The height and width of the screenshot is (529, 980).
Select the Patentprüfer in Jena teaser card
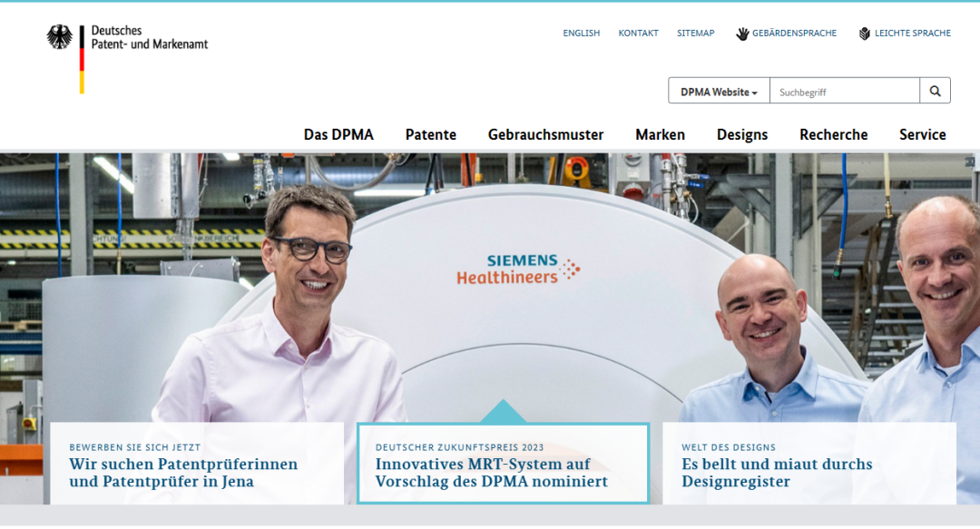(197, 464)
